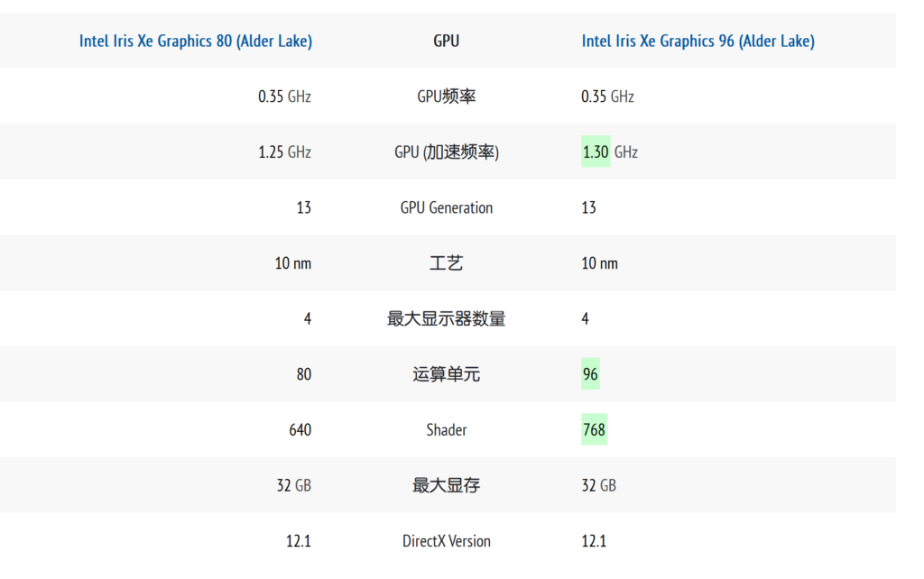The height and width of the screenshot is (579, 924).
Task: Click the 最大显示器数量 row label
Action: (x=446, y=318)
